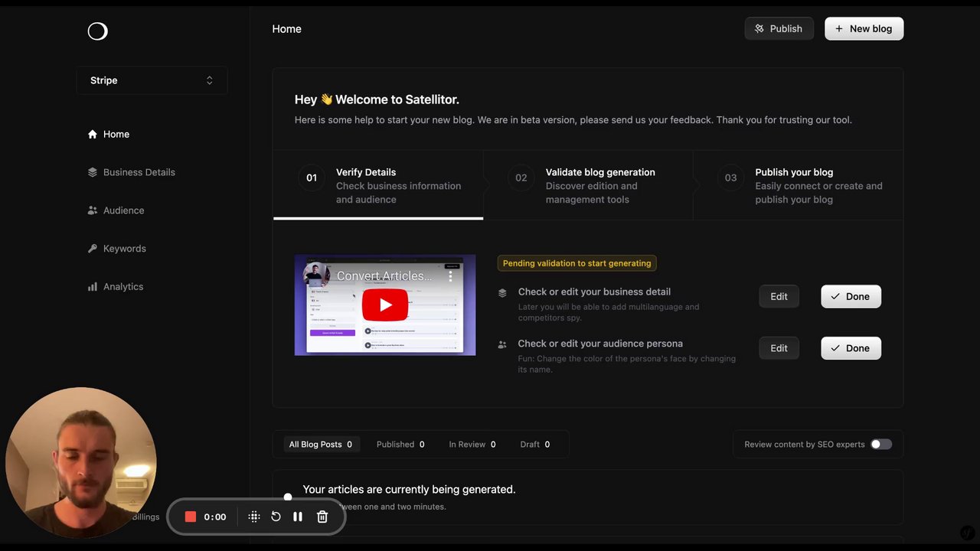Toggle Review content by SEO experts
This screenshot has height=551, width=980.
[880, 445]
